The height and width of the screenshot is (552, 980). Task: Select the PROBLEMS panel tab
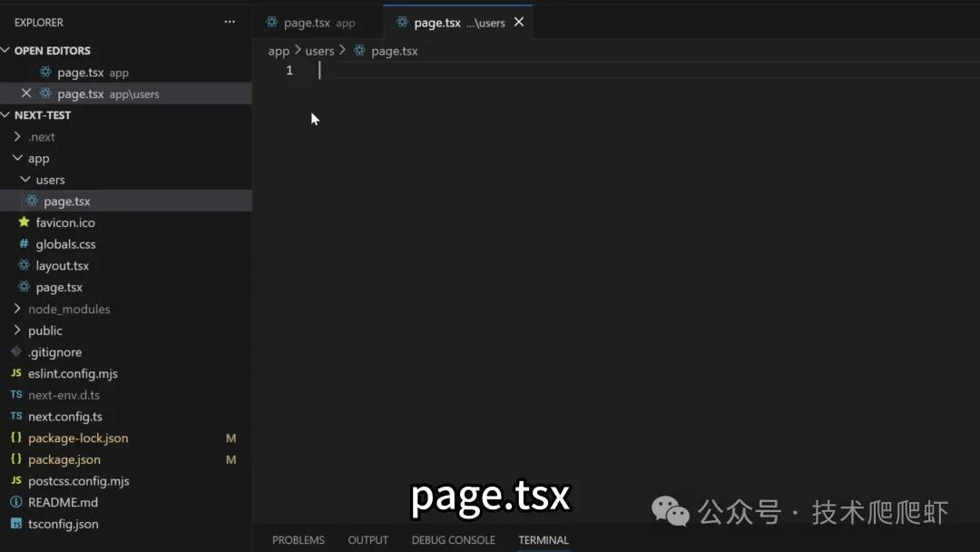point(298,539)
